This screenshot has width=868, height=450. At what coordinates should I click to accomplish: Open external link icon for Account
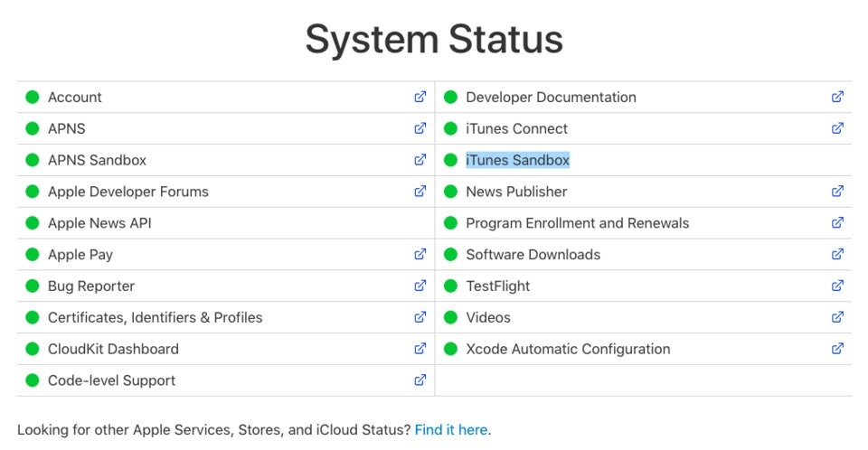(420, 97)
